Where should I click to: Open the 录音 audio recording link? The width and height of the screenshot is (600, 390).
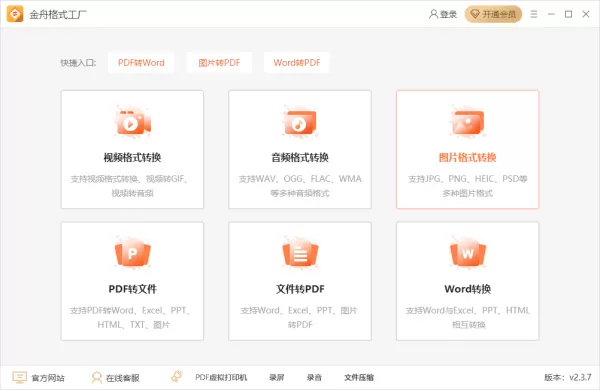pos(314,378)
